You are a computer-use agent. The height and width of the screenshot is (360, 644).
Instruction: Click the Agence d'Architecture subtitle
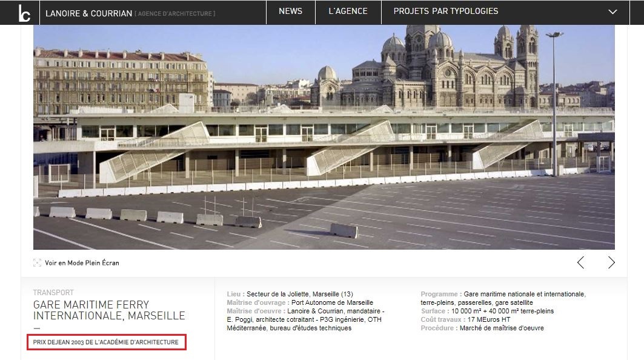tap(175, 14)
